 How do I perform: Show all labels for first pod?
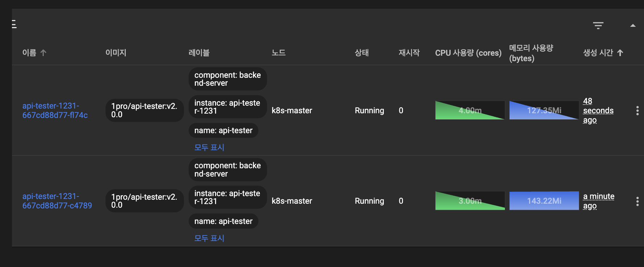(x=209, y=147)
